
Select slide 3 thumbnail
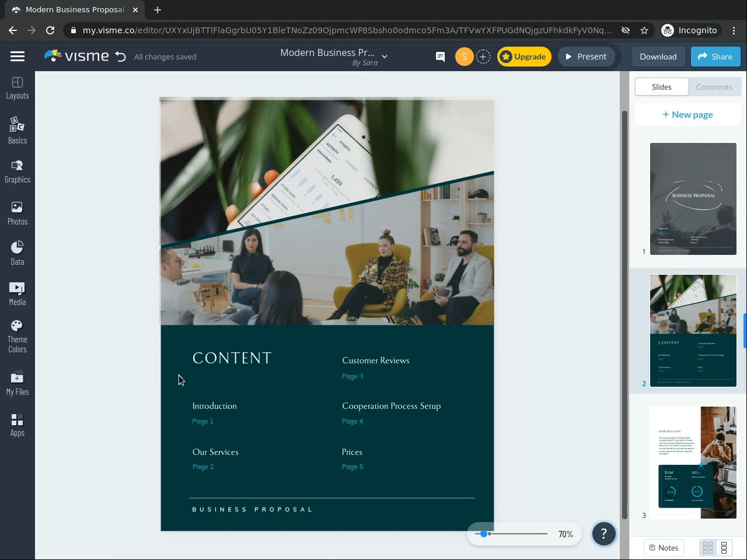(693, 463)
